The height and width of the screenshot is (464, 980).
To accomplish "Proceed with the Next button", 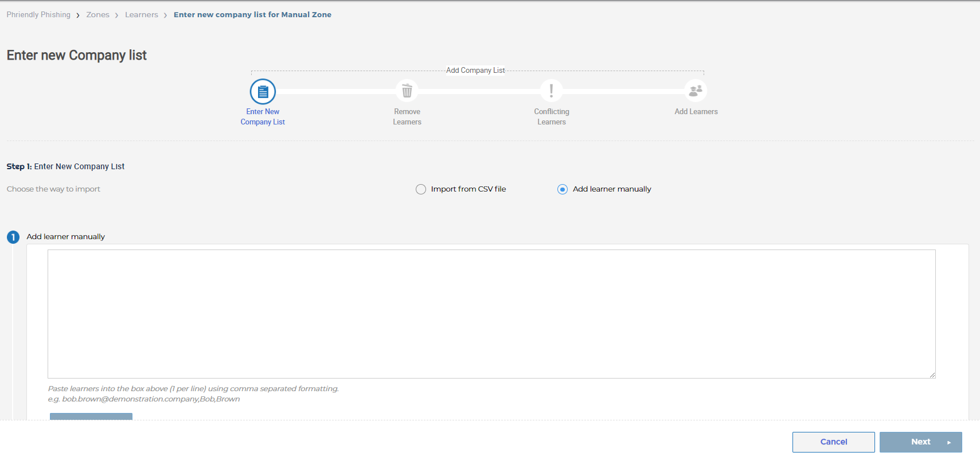I will point(921,442).
